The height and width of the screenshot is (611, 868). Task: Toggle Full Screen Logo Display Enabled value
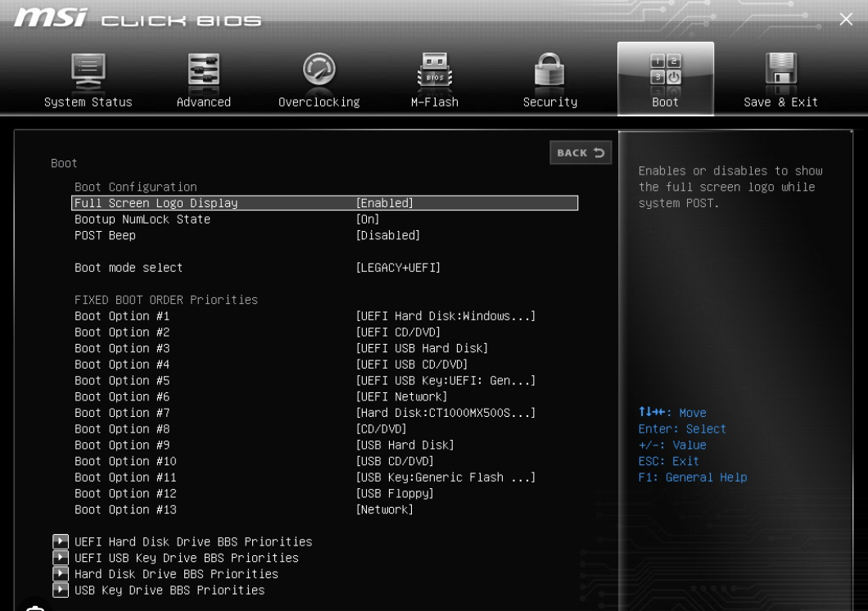(385, 203)
